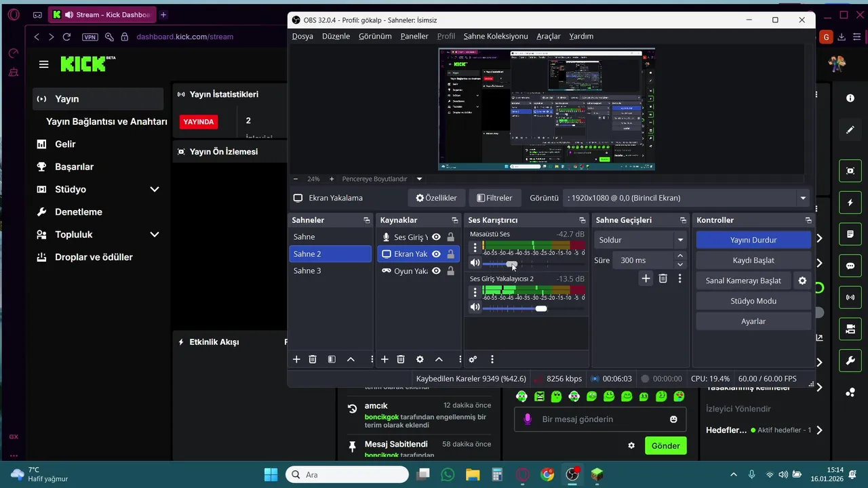Viewport: 868px width, 488px height.
Task: Remove the scene transition with the trash icon
Action: click(663, 279)
